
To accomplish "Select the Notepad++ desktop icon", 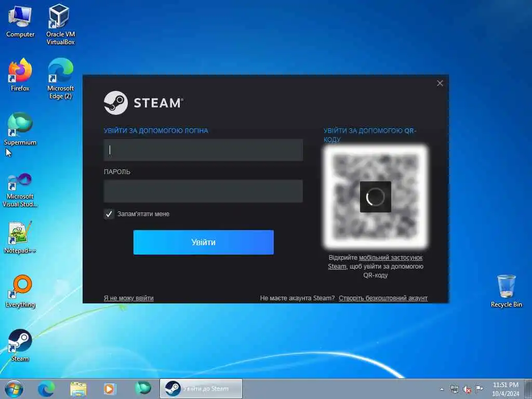I will pyautogui.click(x=20, y=237).
